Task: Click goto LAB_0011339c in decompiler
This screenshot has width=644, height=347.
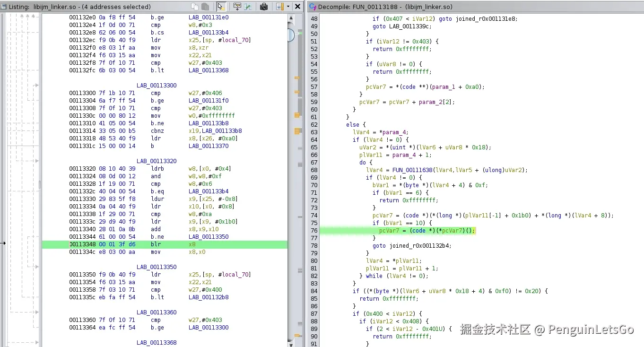Action: pyautogui.click(x=402, y=26)
